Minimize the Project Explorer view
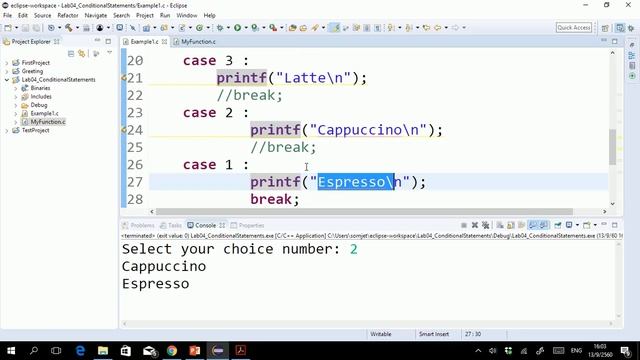640x360 pixels. 97,41
